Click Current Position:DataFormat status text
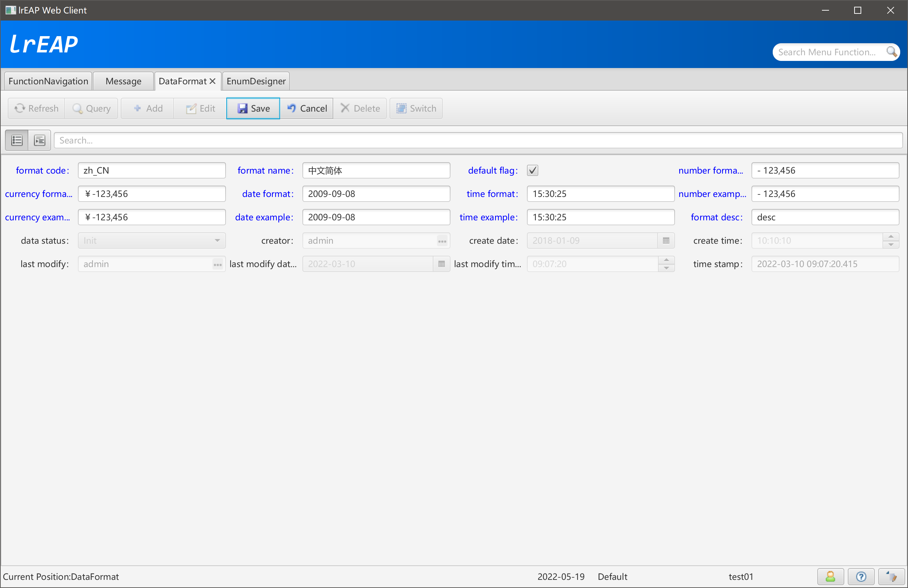Viewport: 908px width, 588px height. (x=61, y=577)
